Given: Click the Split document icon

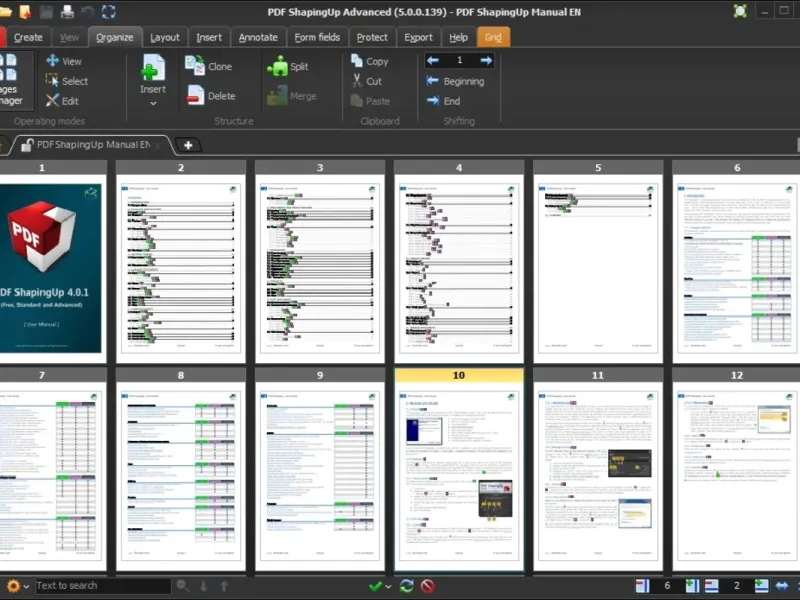Looking at the screenshot, I should coord(277,66).
